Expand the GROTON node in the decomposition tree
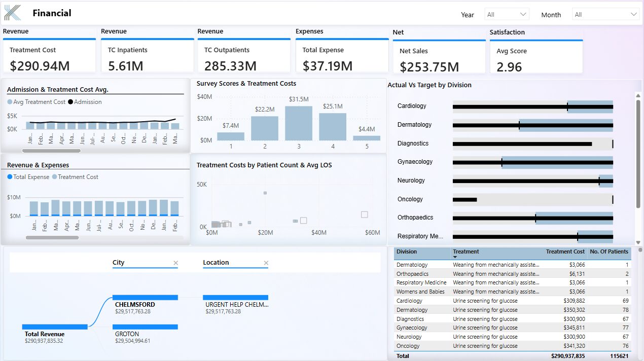Image resolution: width=644 pixels, height=361 pixels. pyautogui.click(x=145, y=327)
